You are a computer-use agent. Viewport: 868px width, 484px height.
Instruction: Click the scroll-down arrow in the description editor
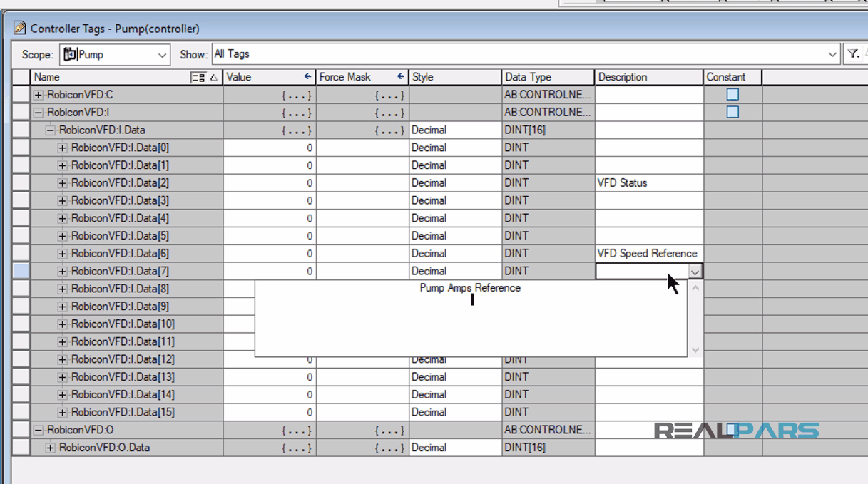tap(695, 349)
